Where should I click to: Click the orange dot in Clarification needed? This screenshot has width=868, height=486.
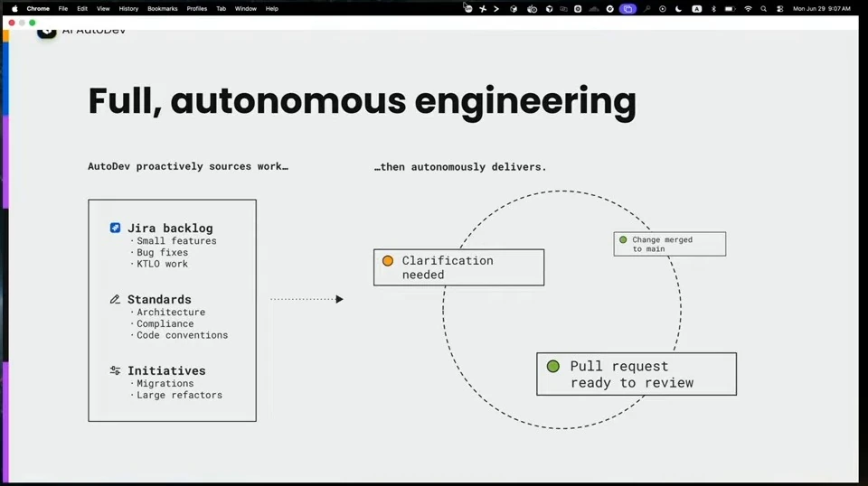[x=388, y=260]
